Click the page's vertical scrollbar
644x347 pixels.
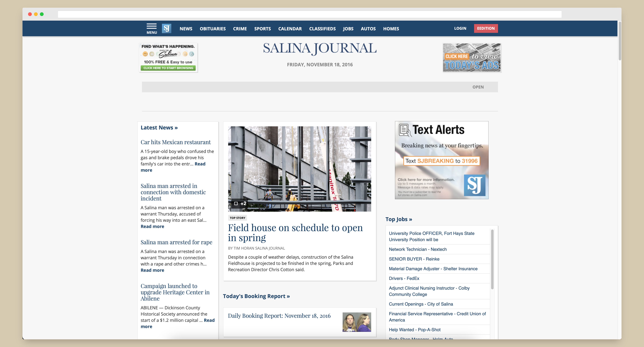click(x=620, y=41)
